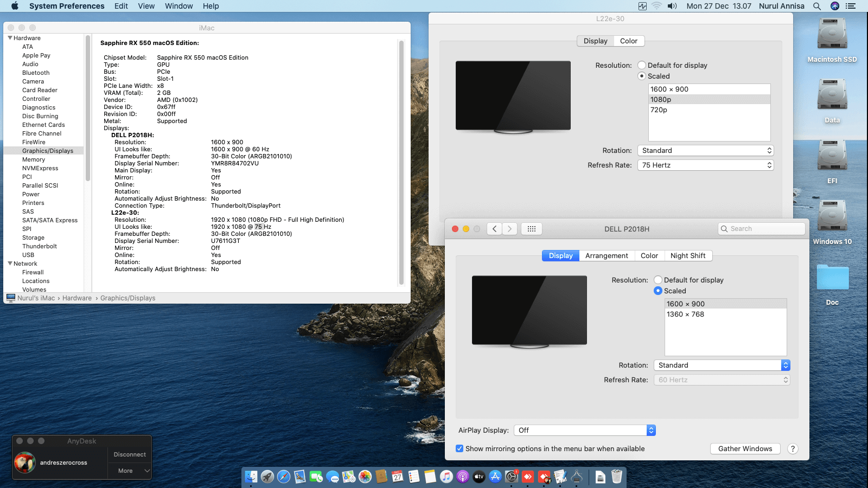
Task: Open the AirPlay Display dropdown
Action: tap(585, 430)
